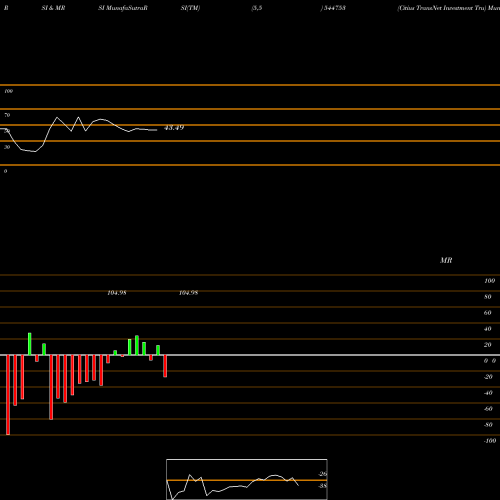Image resolution: width=500 pixels, height=500 pixels.
Task: Click the -60 label on MR axis
Action: 488,409
